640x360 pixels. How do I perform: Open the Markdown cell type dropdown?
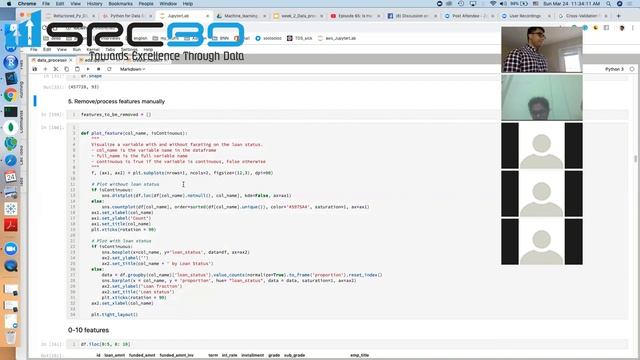tap(132, 69)
